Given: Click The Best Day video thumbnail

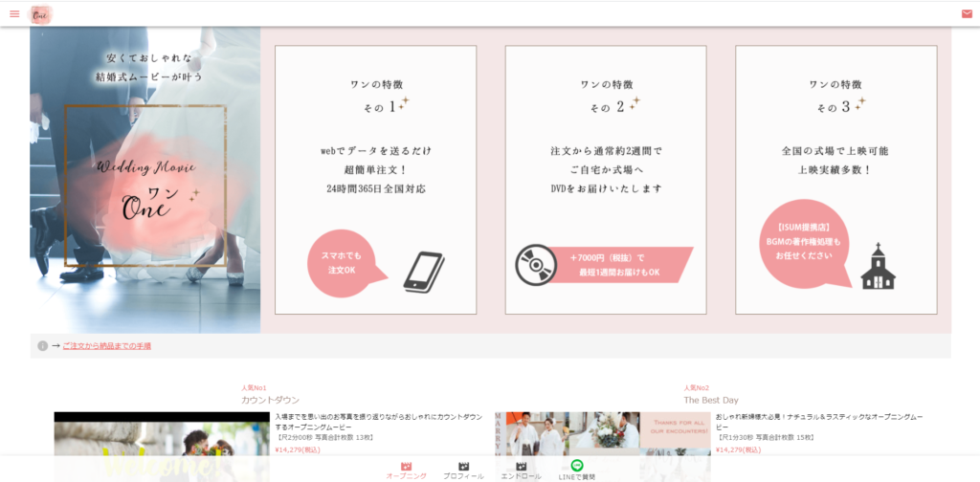Looking at the screenshot, I should tap(602, 446).
